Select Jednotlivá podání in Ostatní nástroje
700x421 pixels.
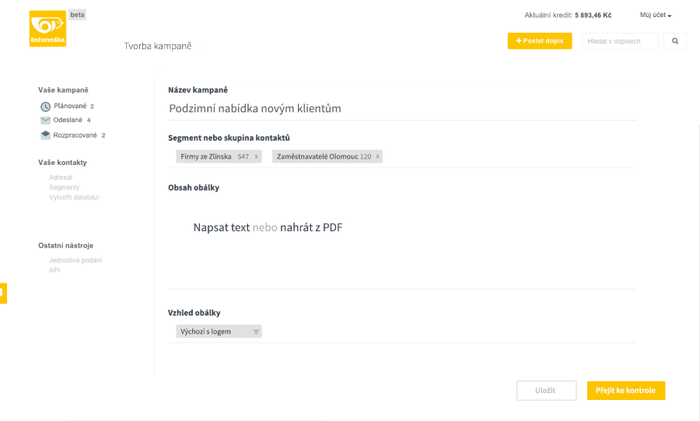(x=75, y=260)
